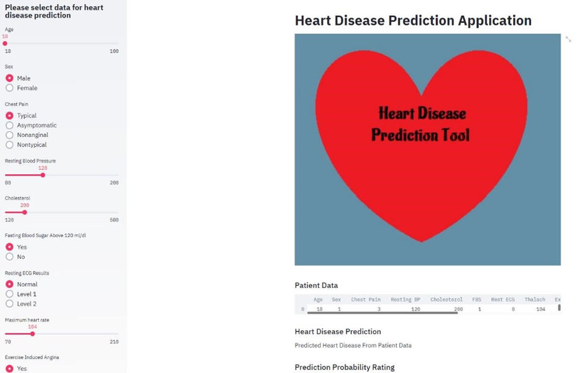588x373 pixels.
Task: Click the Resting Blood Pressure slider handle
Action: point(42,175)
